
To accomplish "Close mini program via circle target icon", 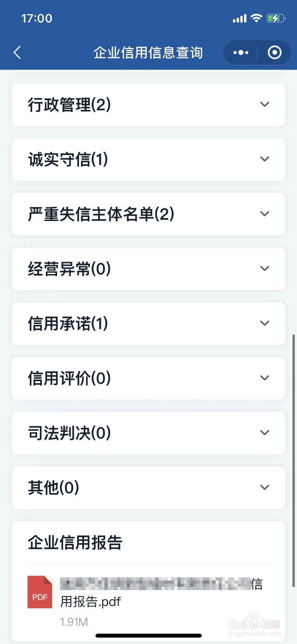I will 274,52.
